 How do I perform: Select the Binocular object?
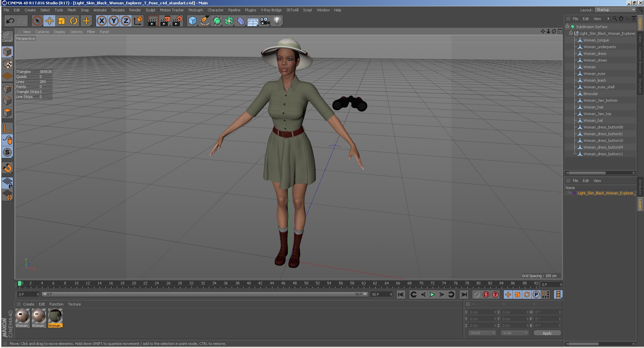(590, 94)
